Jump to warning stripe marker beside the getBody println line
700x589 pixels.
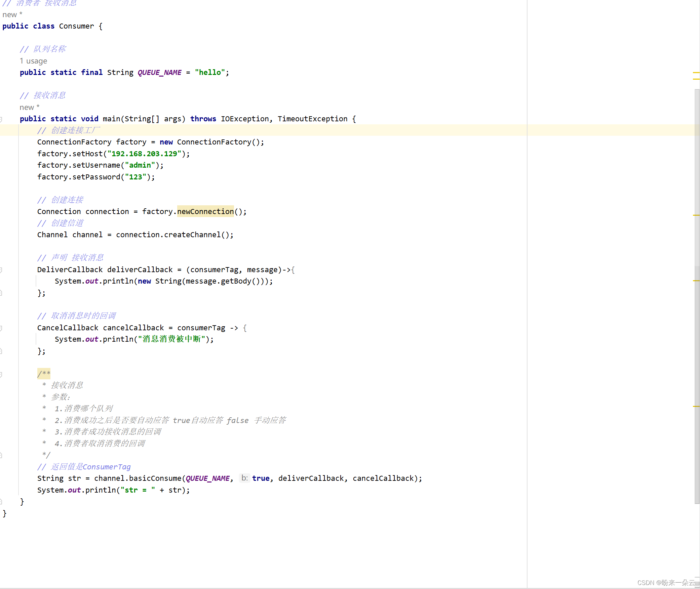click(x=696, y=281)
